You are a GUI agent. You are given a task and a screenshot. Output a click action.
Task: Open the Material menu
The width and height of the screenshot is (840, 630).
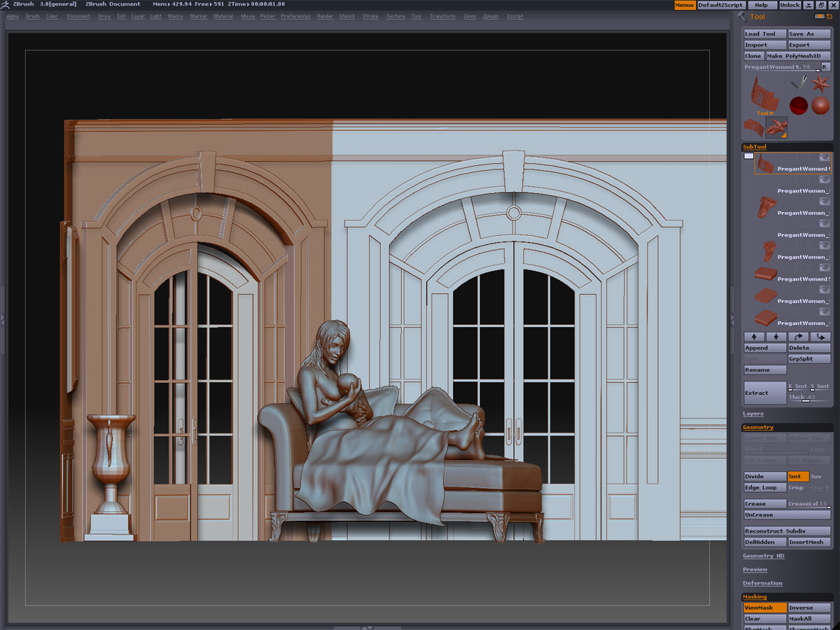(223, 16)
